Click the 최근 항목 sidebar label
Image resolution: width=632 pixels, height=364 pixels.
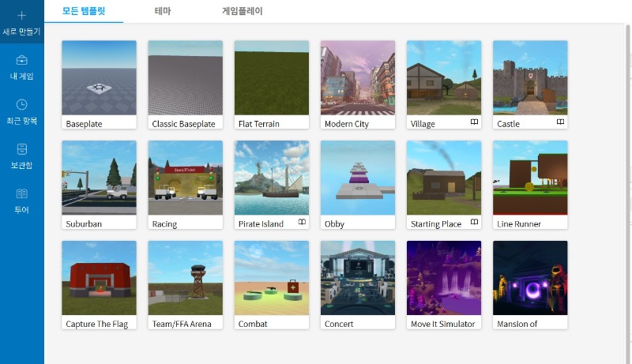tap(22, 121)
